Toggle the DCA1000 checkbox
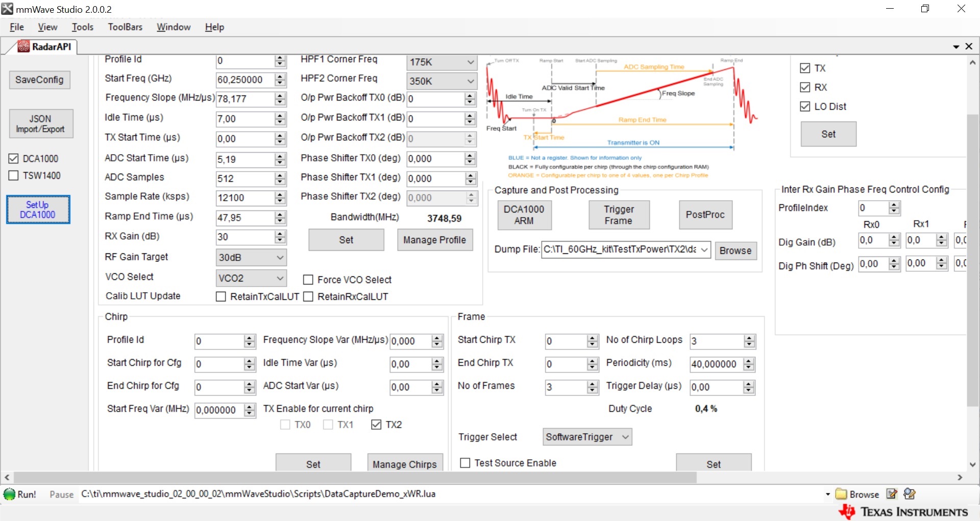 tap(14, 159)
